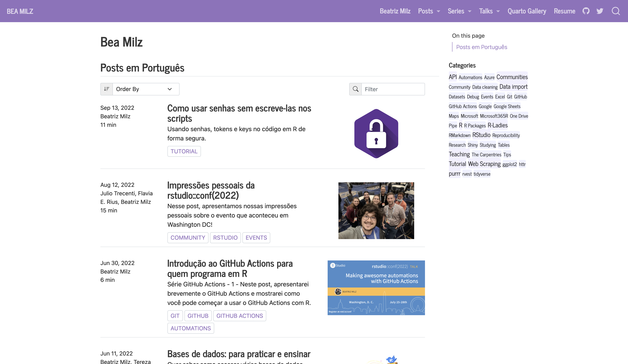Screen dimensions: 628x364
Task: Jump to 'Posts em Português' section link
Action: point(481,47)
